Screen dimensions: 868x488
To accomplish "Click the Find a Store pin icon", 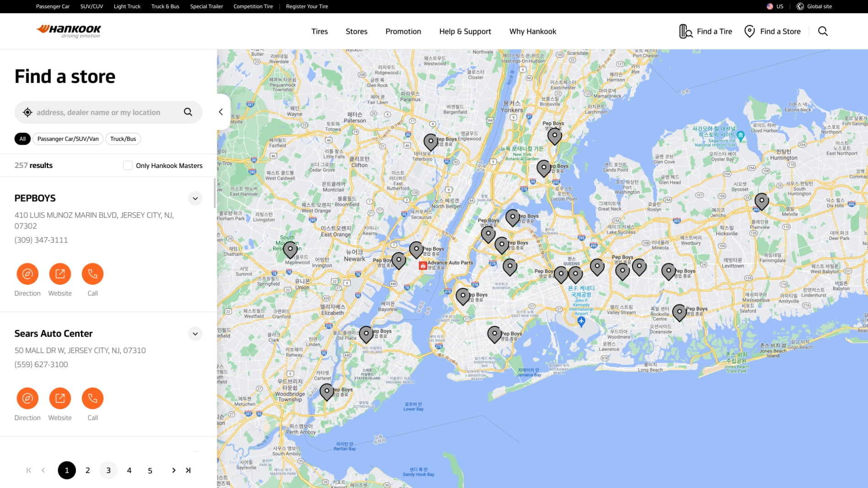I will (x=749, y=31).
